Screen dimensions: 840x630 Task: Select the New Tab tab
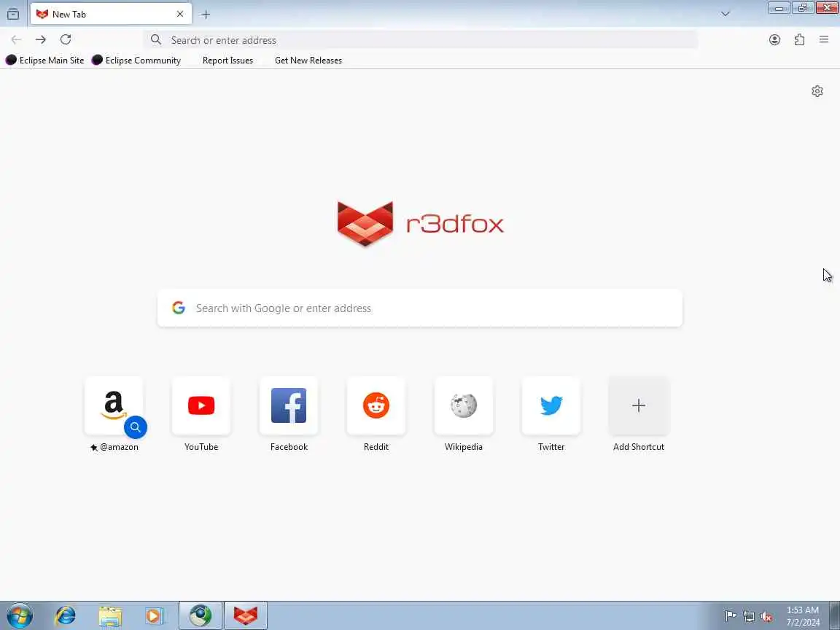pyautogui.click(x=111, y=14)
